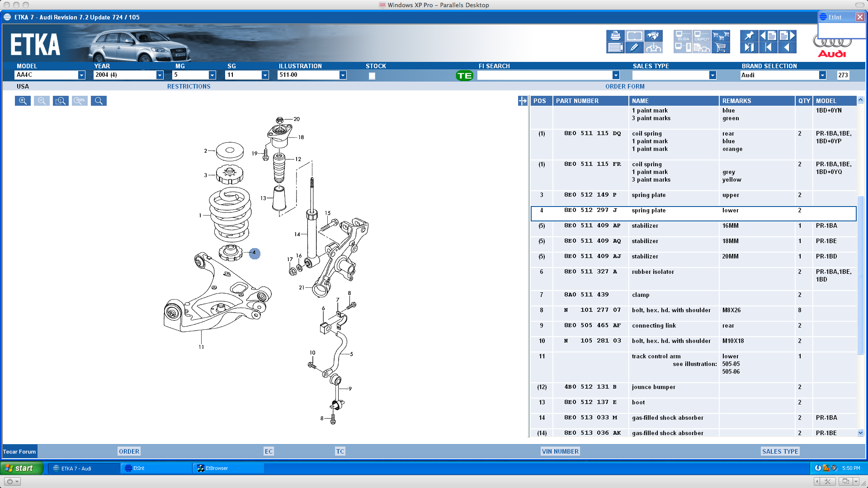Open the ELSA link icon
The image size is (868, 488).
683,36
